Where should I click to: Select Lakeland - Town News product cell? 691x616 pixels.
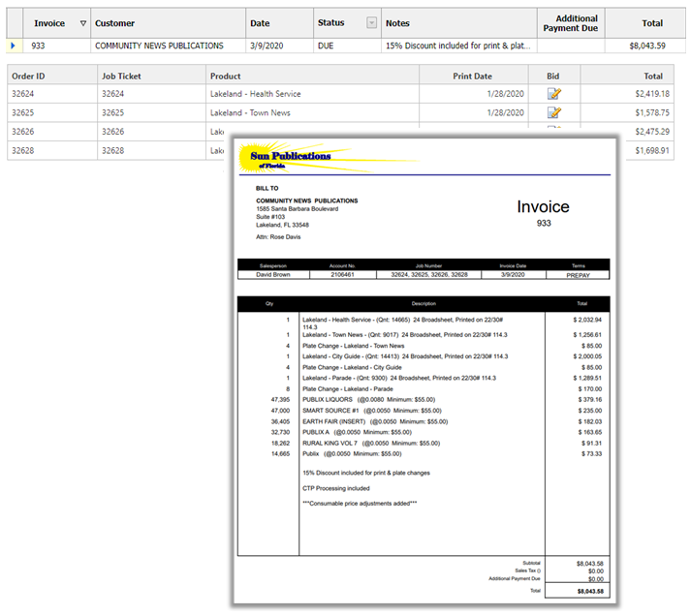click(312, 112)
